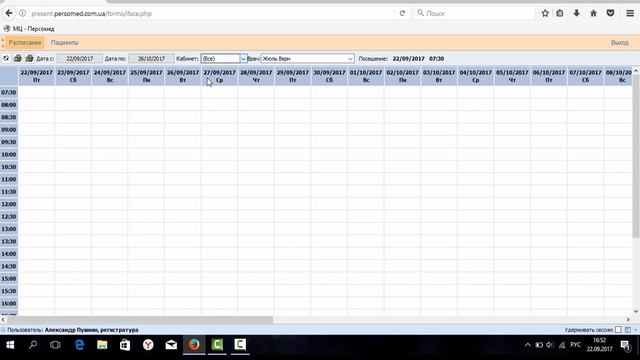Click the refresh schedule icon in toolbar
This screenshot has height=360, width=640.
(x=6, y=58)
